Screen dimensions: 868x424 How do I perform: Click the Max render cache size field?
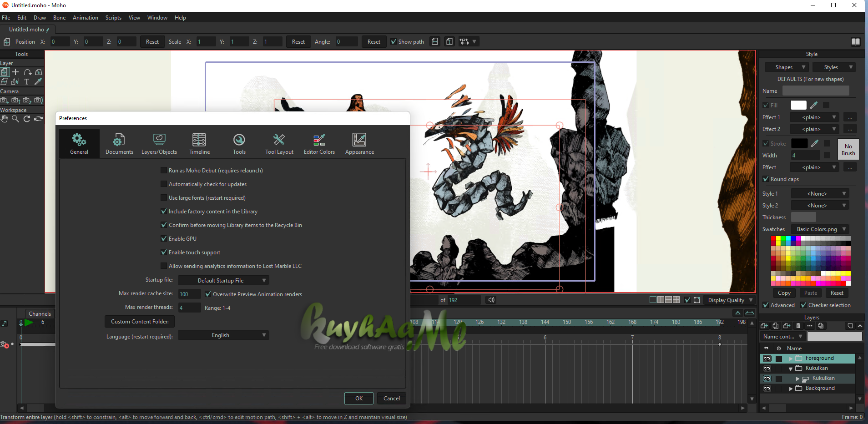tap(189, 294)
